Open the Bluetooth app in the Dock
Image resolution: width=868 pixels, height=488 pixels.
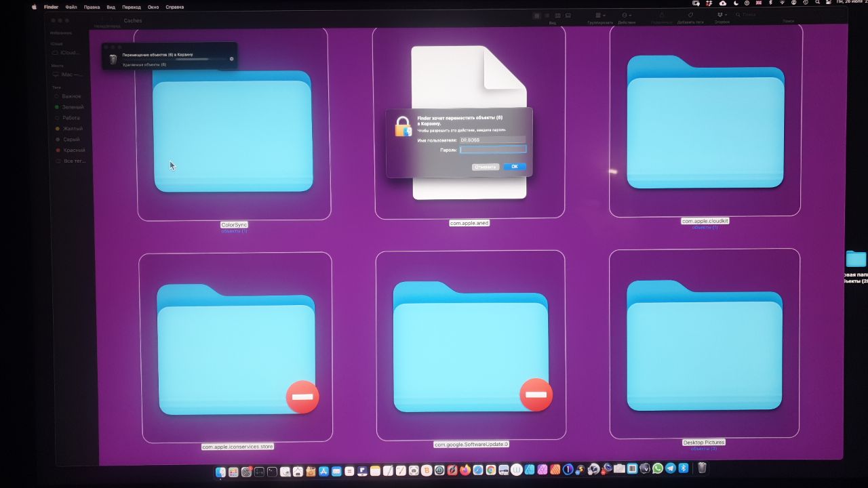(x=684, y=469)
